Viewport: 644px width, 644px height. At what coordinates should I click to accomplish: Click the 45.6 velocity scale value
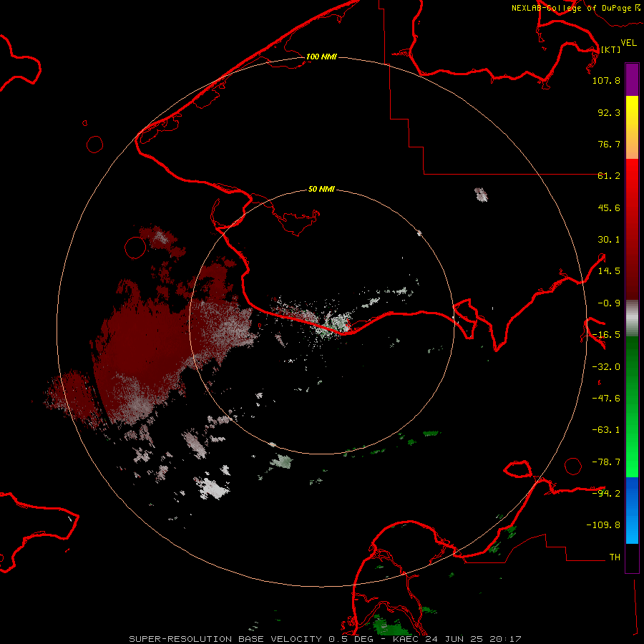pos(609,208)
